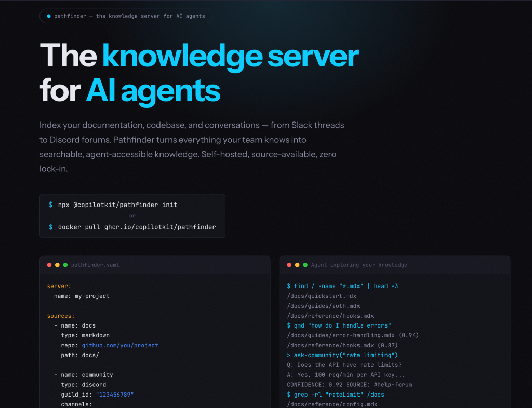
Task: Click the 'server:' key in the YAML
Action: pyautogui.click(x=59, y=287)
